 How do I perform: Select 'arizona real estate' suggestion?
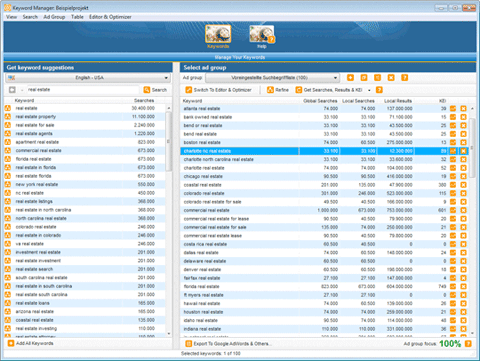click(x=85, y=311)
